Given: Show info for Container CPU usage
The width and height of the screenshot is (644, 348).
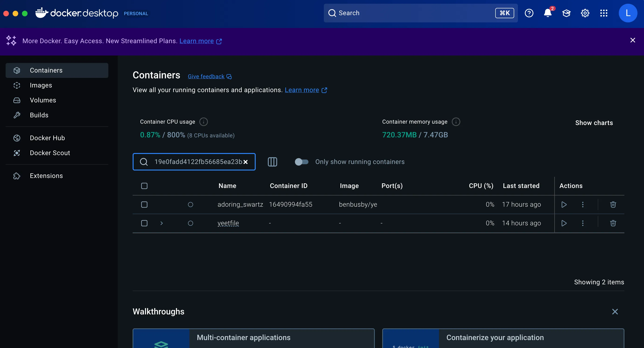Looking at the screenshot, I should coord(203,122).
